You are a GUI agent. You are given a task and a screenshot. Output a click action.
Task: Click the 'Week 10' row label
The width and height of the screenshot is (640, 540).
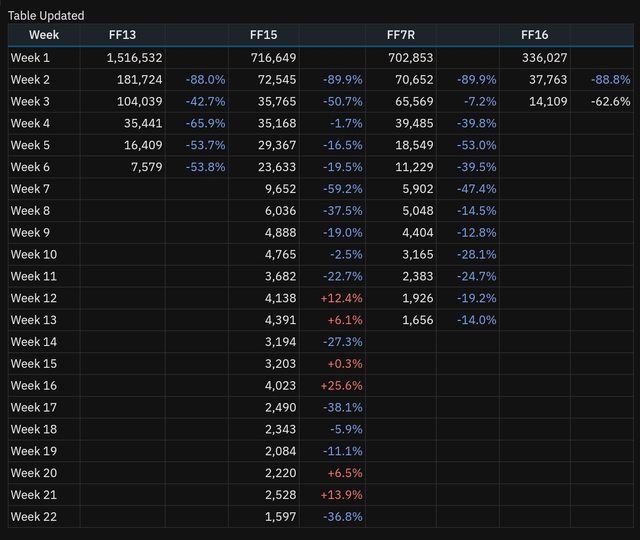pos(34,254)
